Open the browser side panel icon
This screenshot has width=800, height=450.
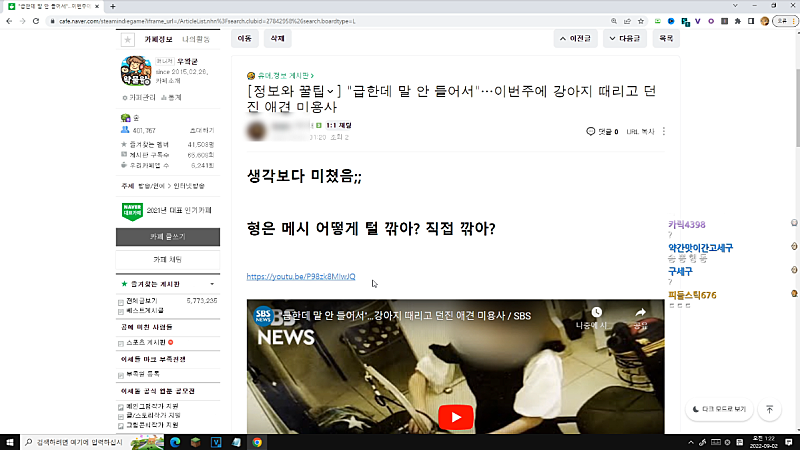point(751,21)
